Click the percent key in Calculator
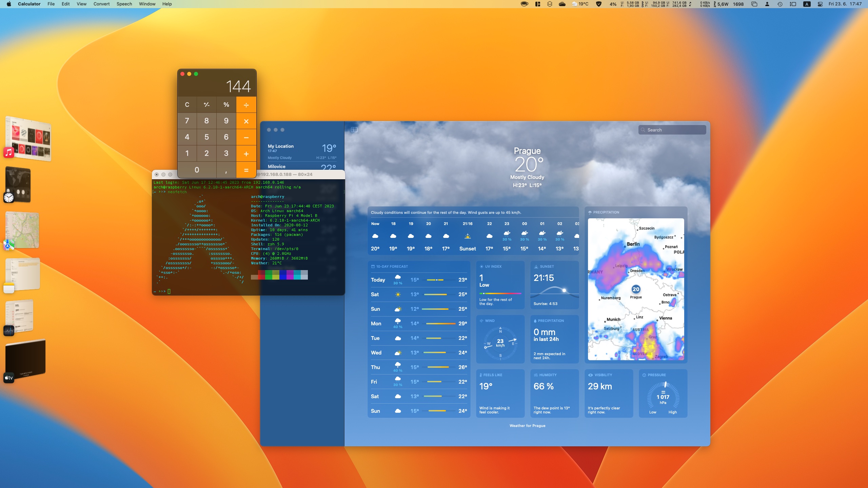The height and width of the screenshot is (488, 868). (226, 105)
